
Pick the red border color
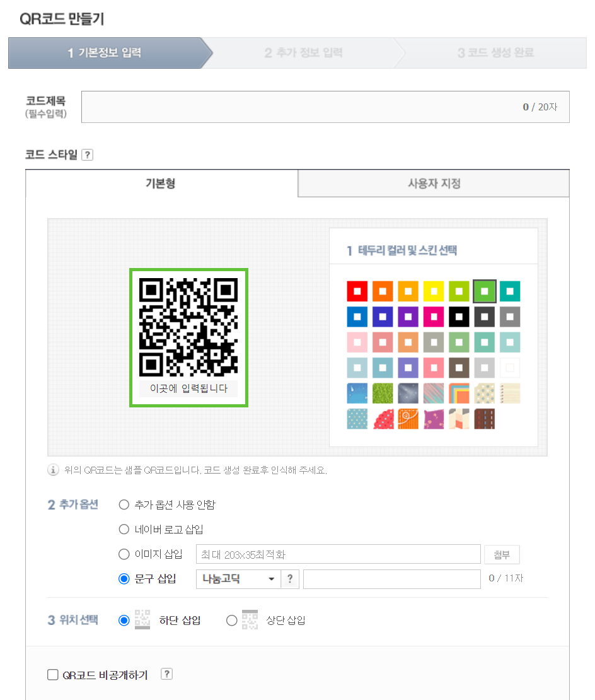click(357, 291)
